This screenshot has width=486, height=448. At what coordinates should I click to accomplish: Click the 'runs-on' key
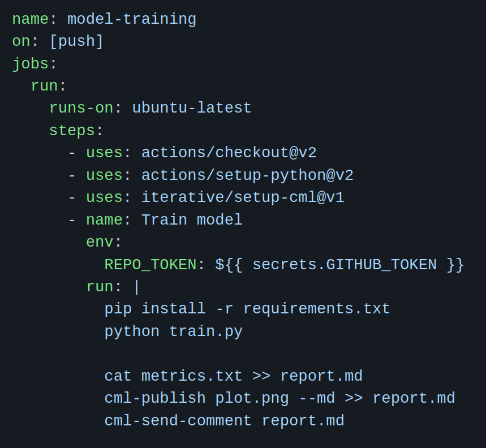click(81, 108)
